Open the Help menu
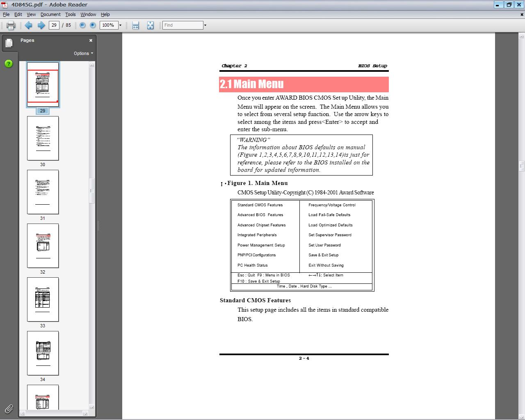Viewport: 525px width, 420px height. pos(105,14)
